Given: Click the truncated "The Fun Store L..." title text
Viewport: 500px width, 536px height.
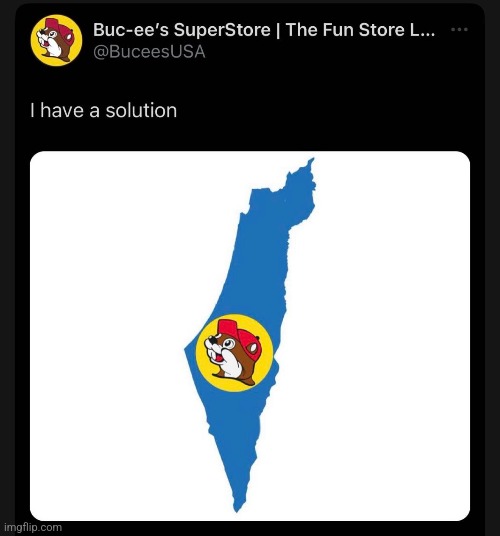Looking at the screenshot, I should tap(360, 30).
